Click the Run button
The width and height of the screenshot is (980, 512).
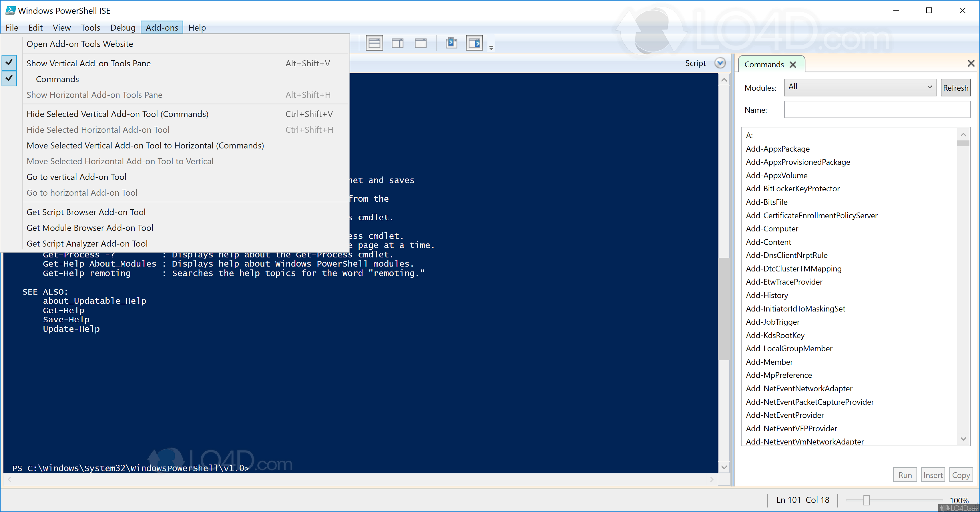pos(905,475)
